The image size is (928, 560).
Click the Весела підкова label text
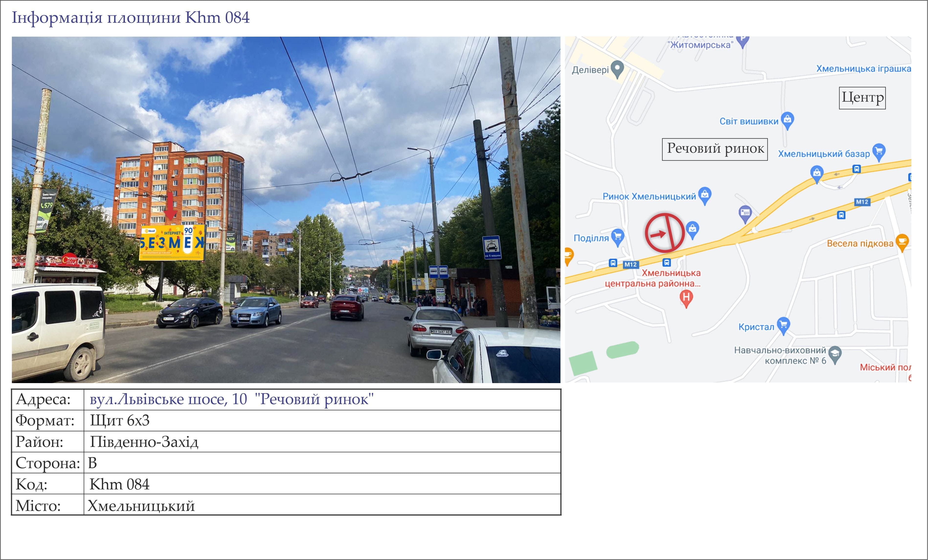(860, 244)
